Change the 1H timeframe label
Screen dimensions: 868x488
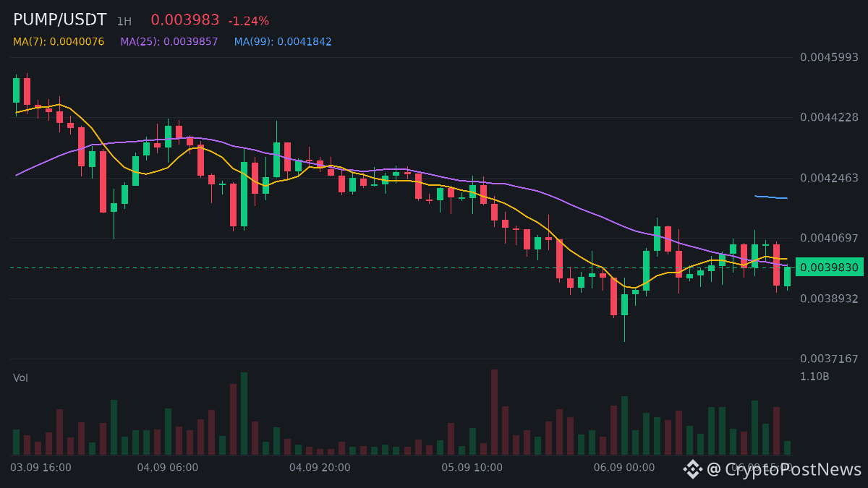click(x=124, y=22)
